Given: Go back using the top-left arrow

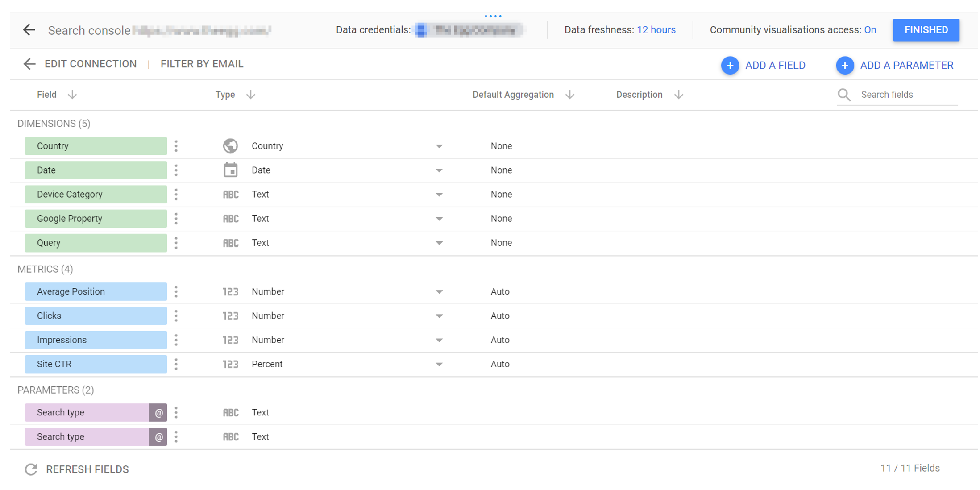Looking at the screenshot, I should (29, 30).
